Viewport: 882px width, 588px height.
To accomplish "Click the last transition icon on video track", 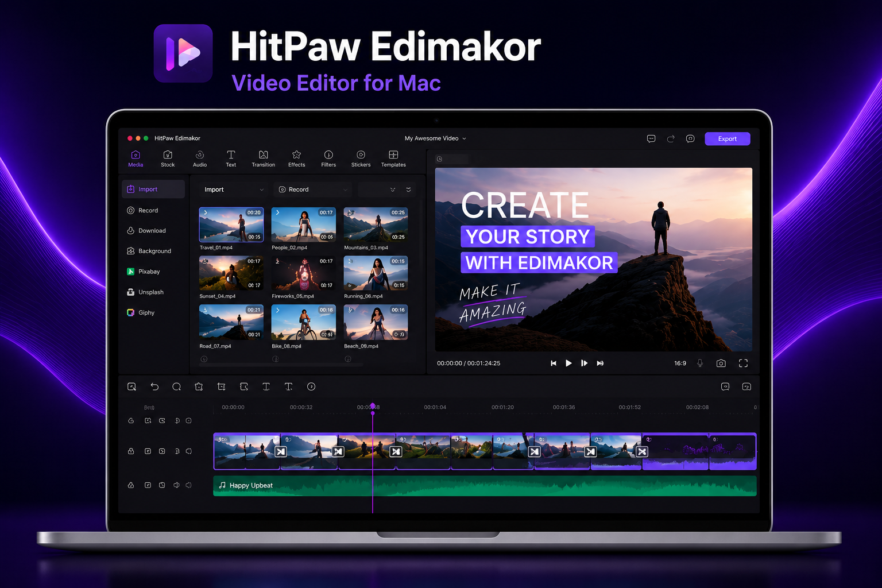I will (x=642, y=452).
